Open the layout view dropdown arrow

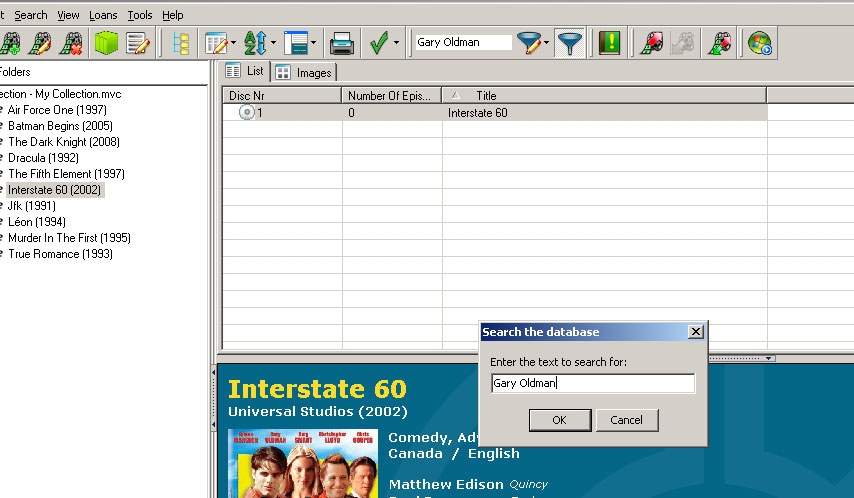(x=313, y=42)
